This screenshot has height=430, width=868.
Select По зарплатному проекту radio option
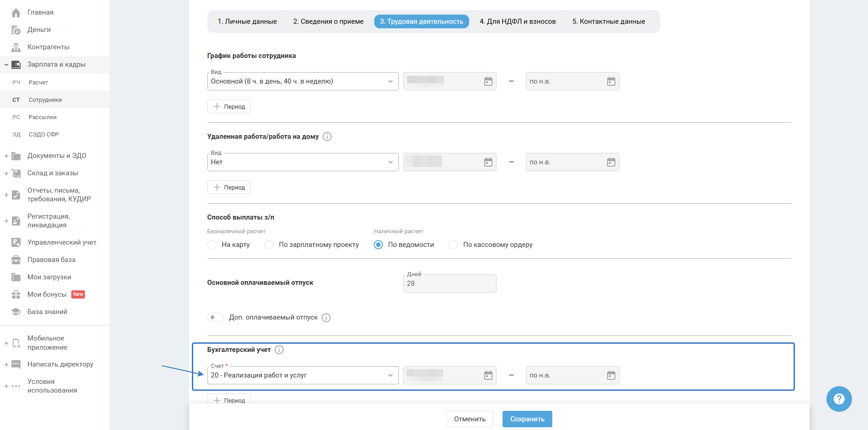[x=269, y=245]
